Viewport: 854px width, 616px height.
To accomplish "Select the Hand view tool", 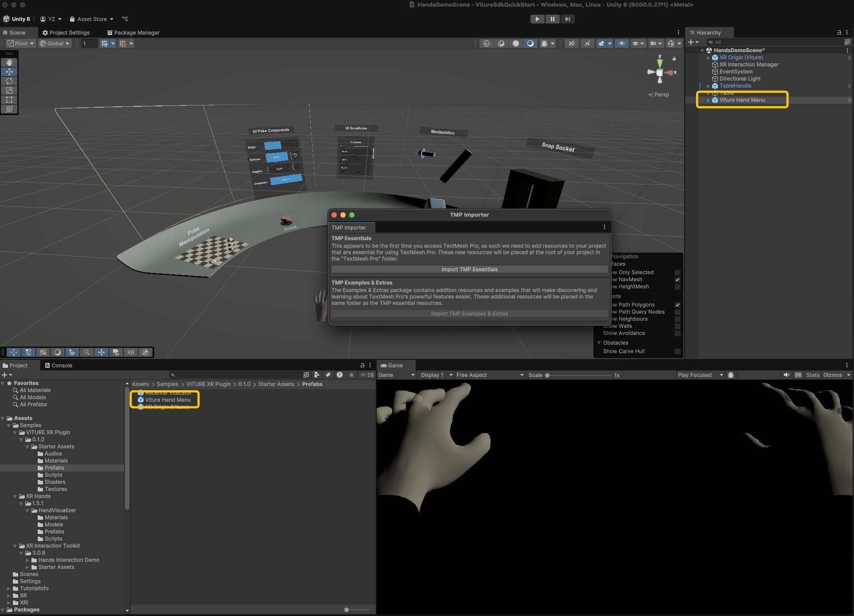I will pos(9,62).
